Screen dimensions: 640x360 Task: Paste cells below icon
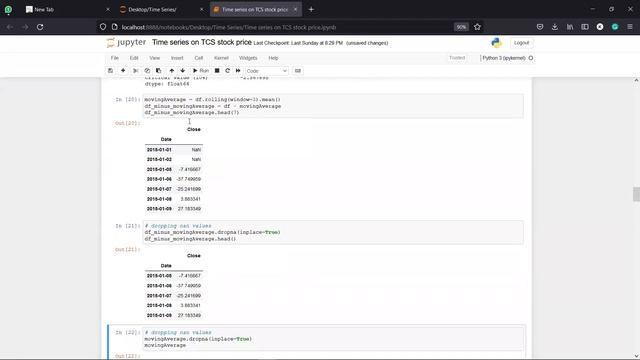coord(158,71)
